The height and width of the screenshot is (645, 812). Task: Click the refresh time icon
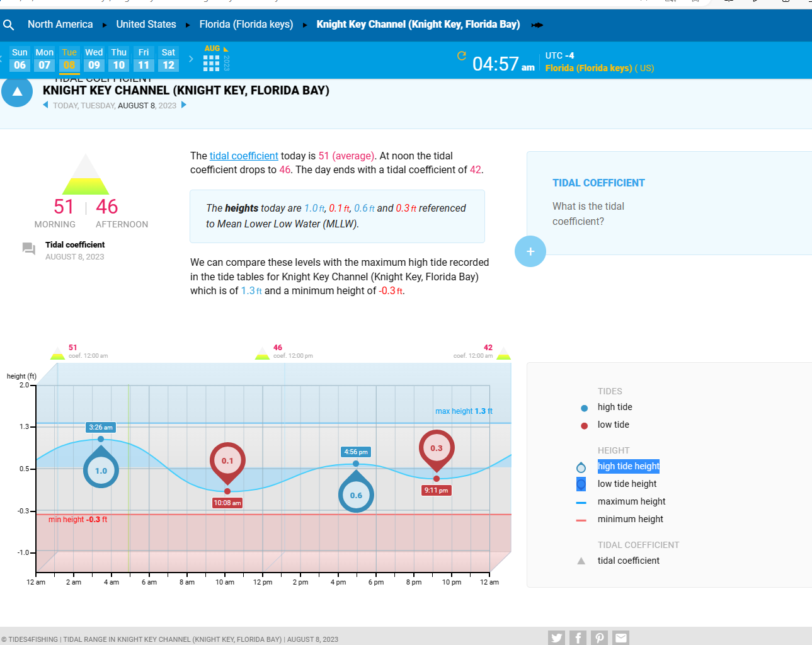462,56
